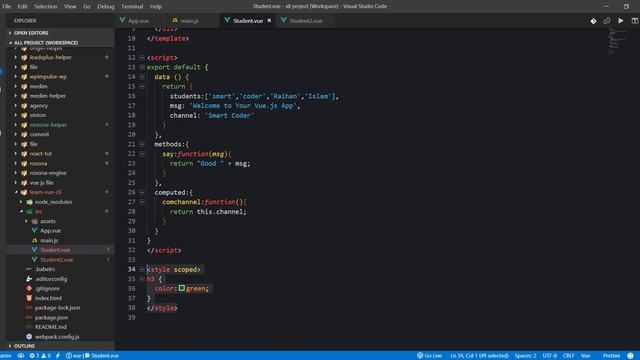Fold the style block at line 34
The height and width of the screenshot is (360, 640).
(x=142, y=269)
